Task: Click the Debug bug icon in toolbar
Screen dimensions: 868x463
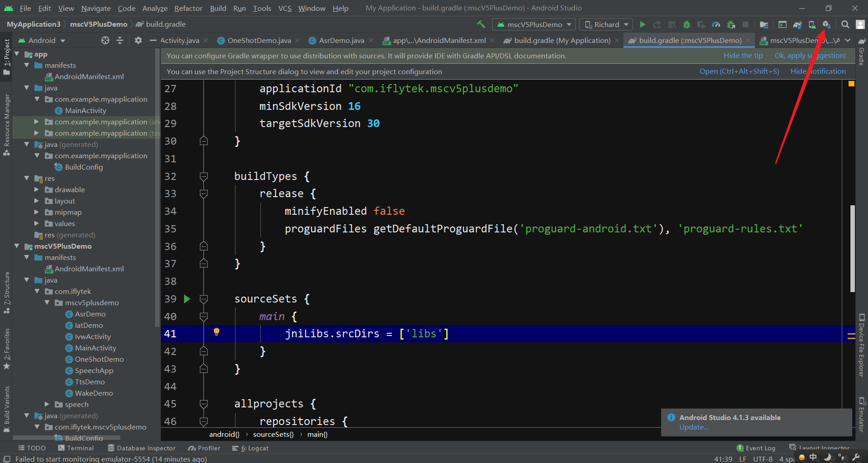Action: 686,24
